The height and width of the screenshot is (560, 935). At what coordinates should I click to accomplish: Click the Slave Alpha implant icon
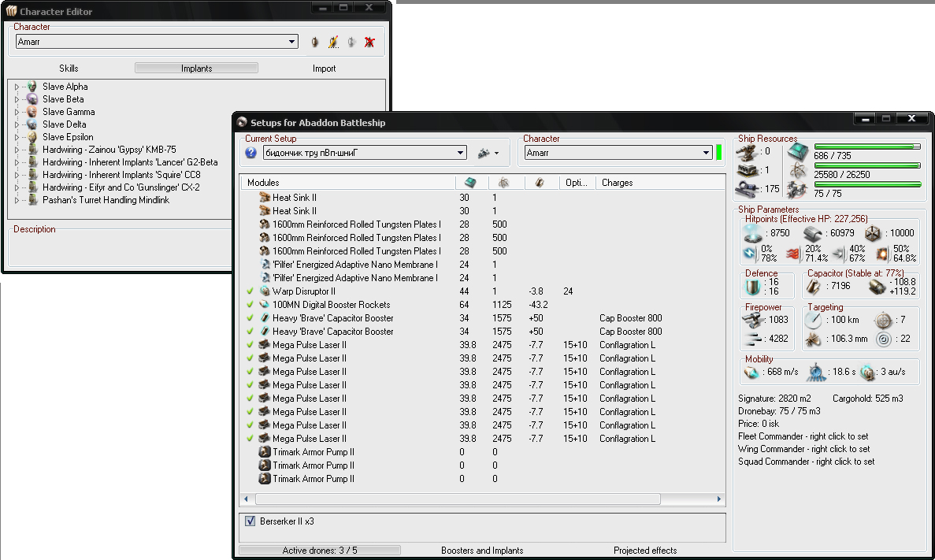(x=32, y=87)
